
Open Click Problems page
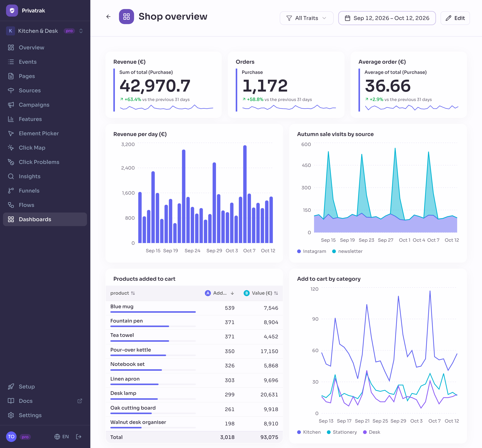coord(45,162)
